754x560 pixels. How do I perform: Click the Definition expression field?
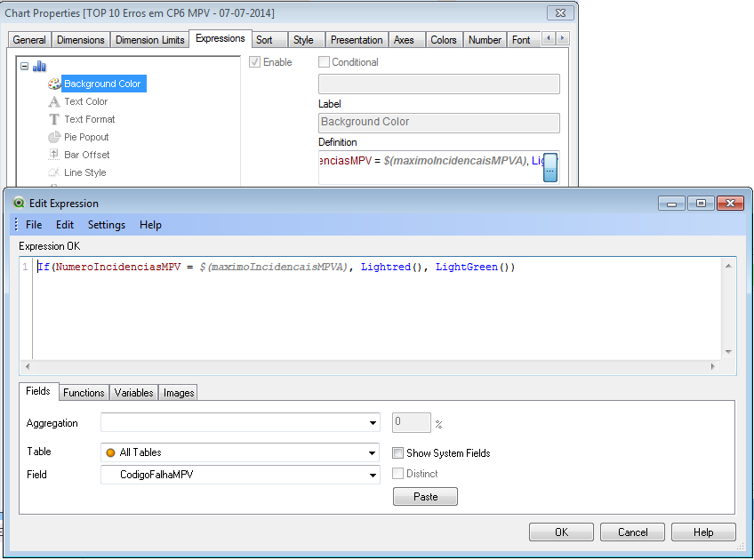point(430,167)
